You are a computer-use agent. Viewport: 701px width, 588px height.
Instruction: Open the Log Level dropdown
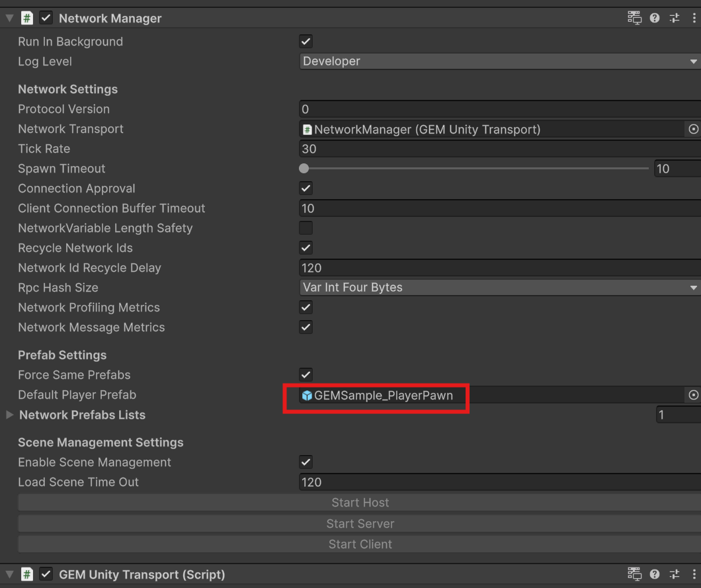click(x=499, y=62)
